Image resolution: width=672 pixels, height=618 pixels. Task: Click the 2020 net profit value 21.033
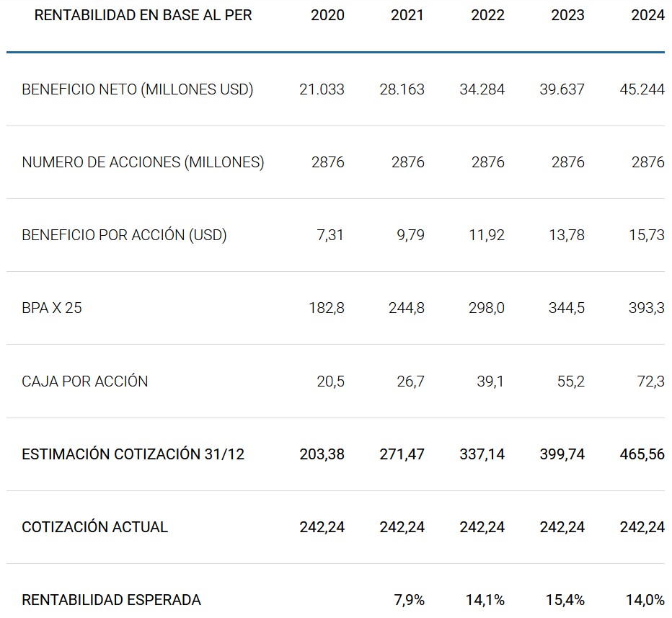tap(322, 89)
